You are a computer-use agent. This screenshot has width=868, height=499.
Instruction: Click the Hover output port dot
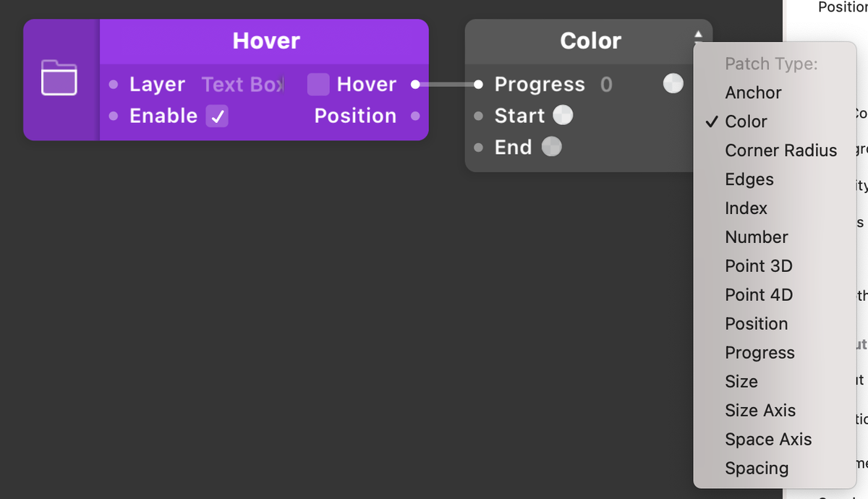click(x=415, y=85)
